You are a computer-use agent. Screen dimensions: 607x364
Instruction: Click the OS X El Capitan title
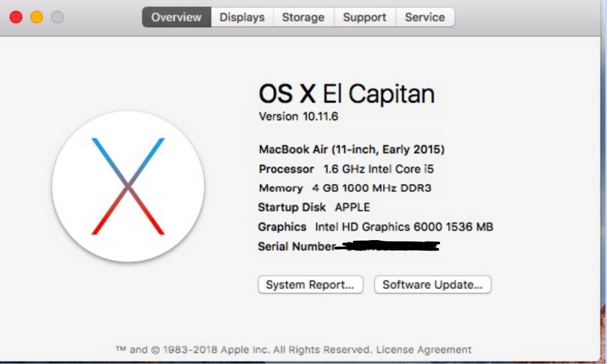tap(347, 94)
